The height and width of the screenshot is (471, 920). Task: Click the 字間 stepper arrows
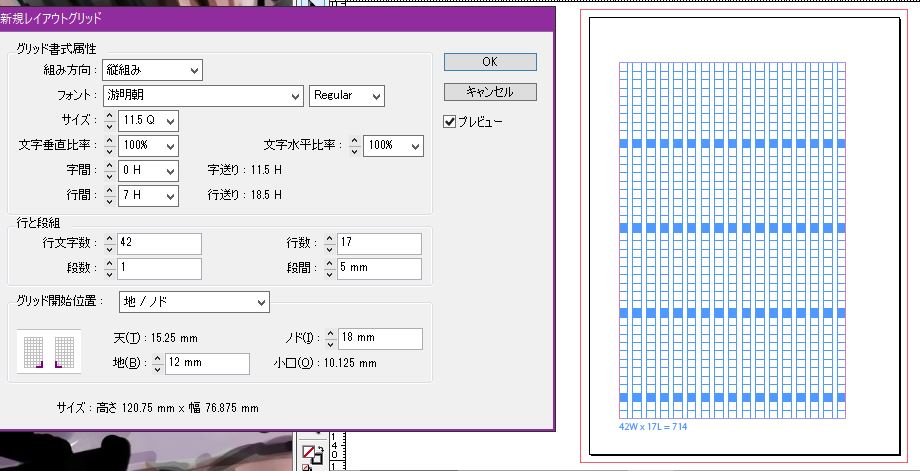(110, 171)
